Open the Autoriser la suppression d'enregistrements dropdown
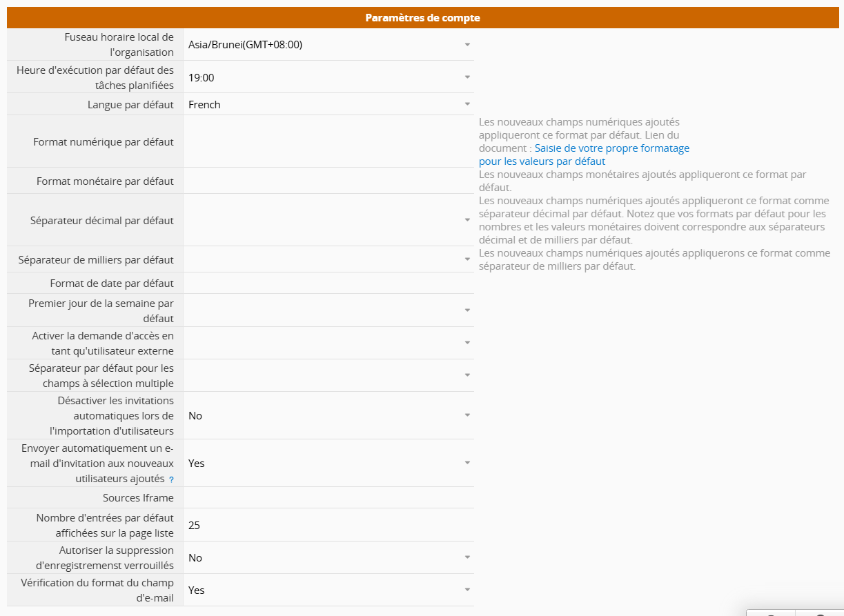Screen dimensions: 844x616 point(328,557)
